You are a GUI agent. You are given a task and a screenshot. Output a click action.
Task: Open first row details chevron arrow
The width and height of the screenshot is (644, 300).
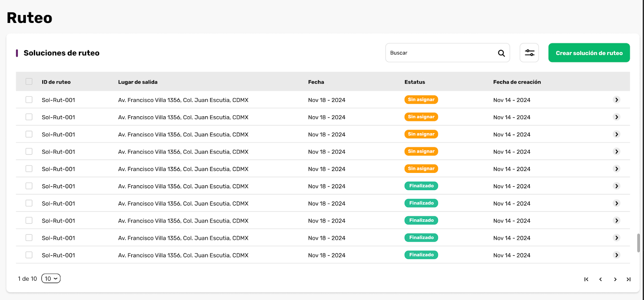[617, 100]
